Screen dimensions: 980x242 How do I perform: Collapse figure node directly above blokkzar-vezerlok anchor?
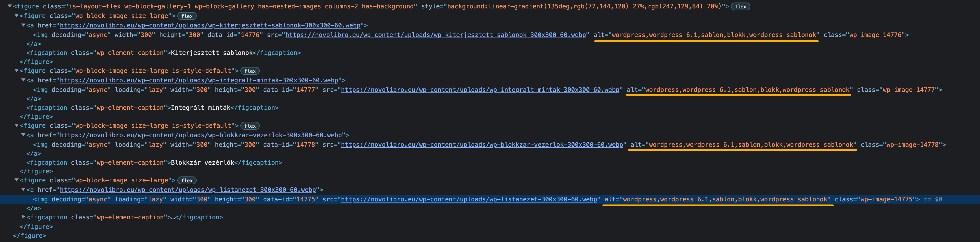(x=17, y=125)
